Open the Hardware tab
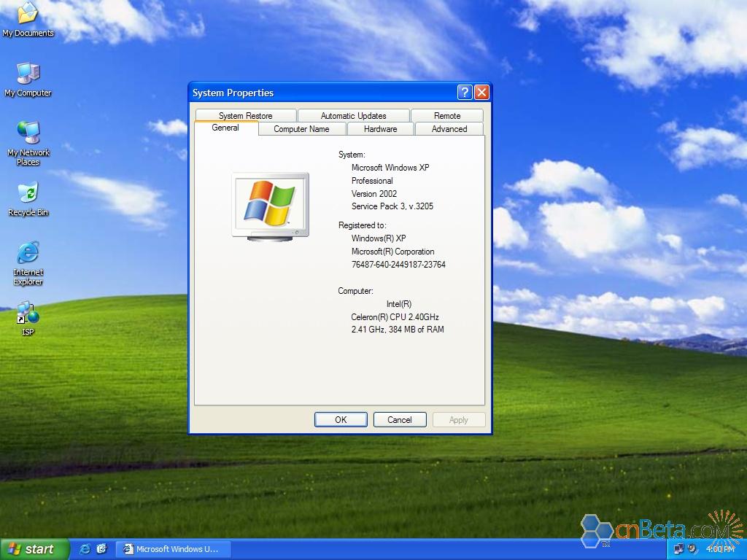The width and height of the screenshot is (747, 560). tap(380, 129)
